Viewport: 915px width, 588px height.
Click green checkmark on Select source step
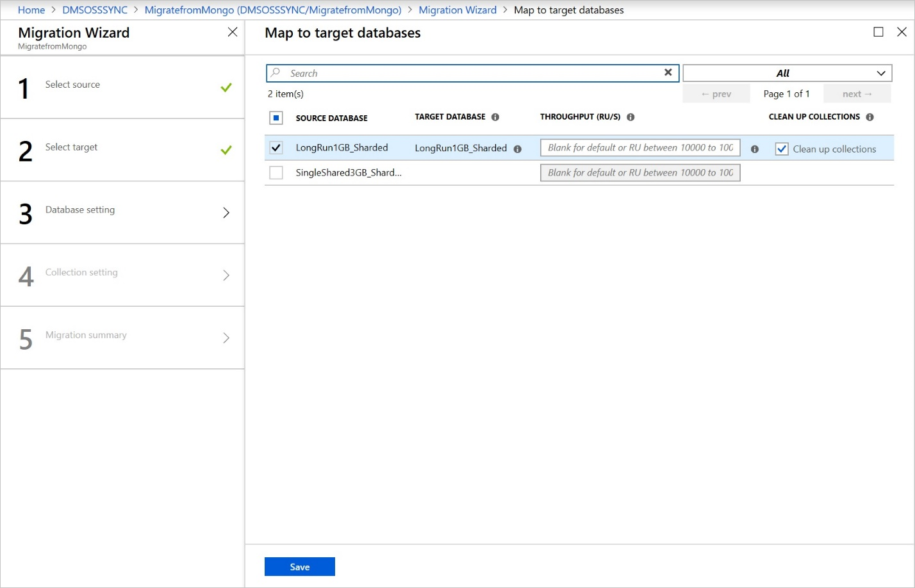[226, 87]
